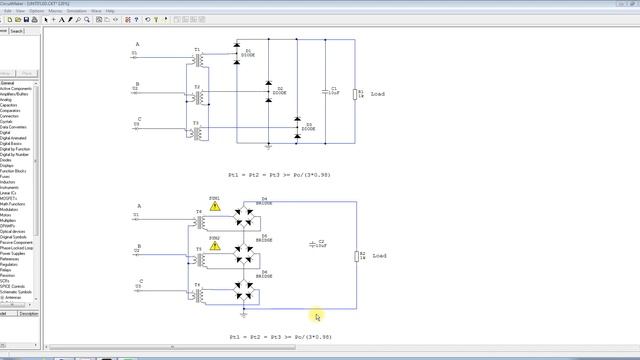Image resolution: width=640 pixels, height=360 pixels.
Task: Click the Print toolbar icon
Action: pyautogui.click(x=34, y=20)
